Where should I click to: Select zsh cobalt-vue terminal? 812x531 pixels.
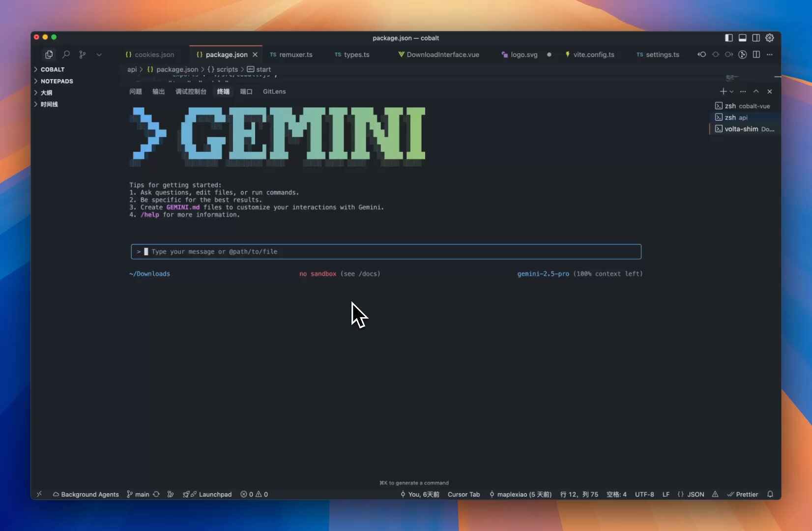pos(745,106)
